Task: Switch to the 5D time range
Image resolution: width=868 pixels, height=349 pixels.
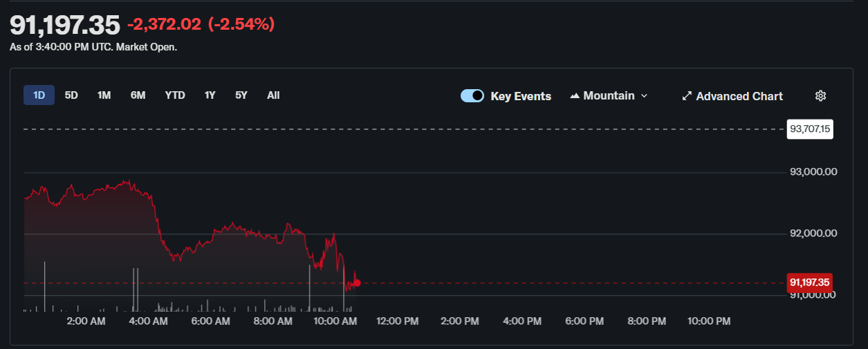Action: click(71, 95)
